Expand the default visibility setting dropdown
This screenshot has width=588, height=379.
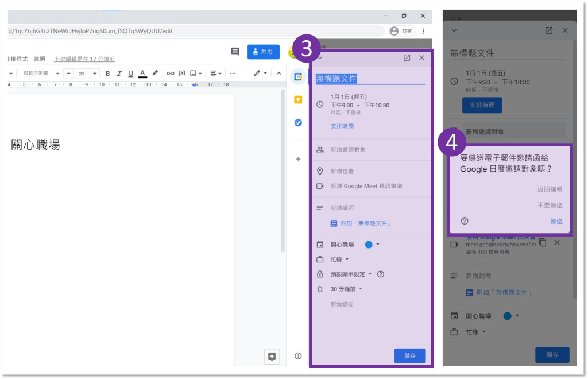[351, 274]
